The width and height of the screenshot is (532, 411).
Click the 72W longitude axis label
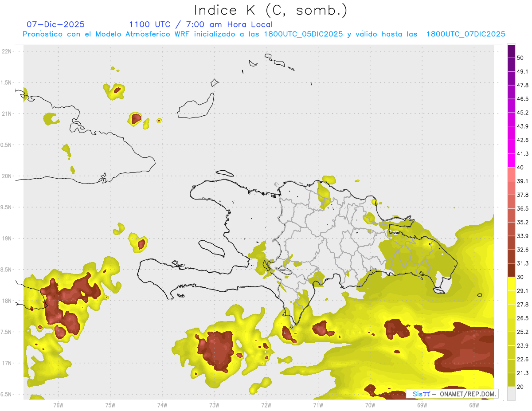(x=266, y=405)
